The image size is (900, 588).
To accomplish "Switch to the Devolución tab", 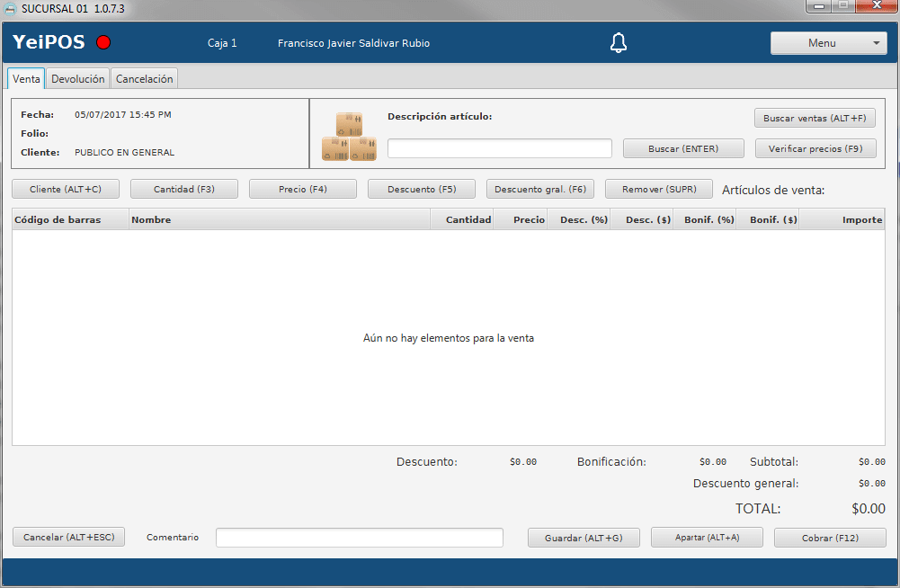I will pyautogui.click(x=78, y=79).
